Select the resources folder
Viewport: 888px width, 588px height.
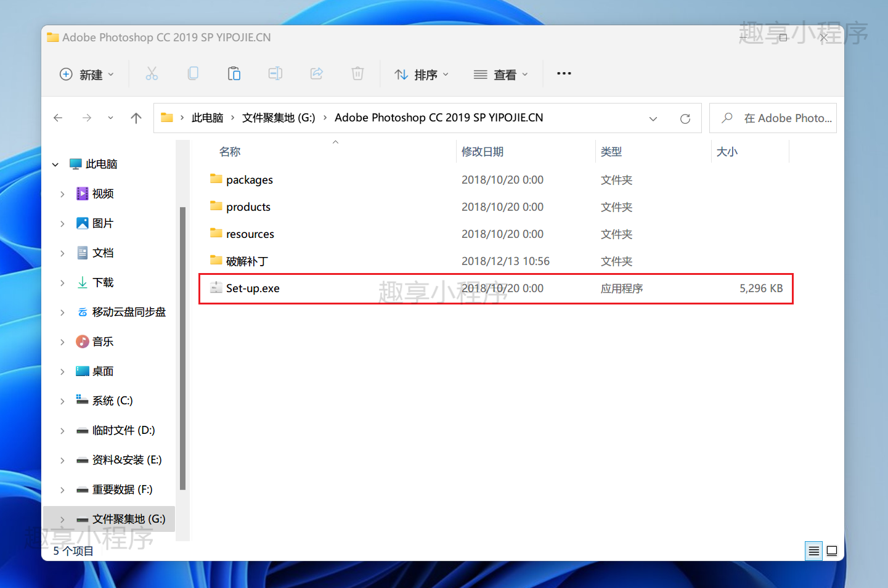pos(250,234)
